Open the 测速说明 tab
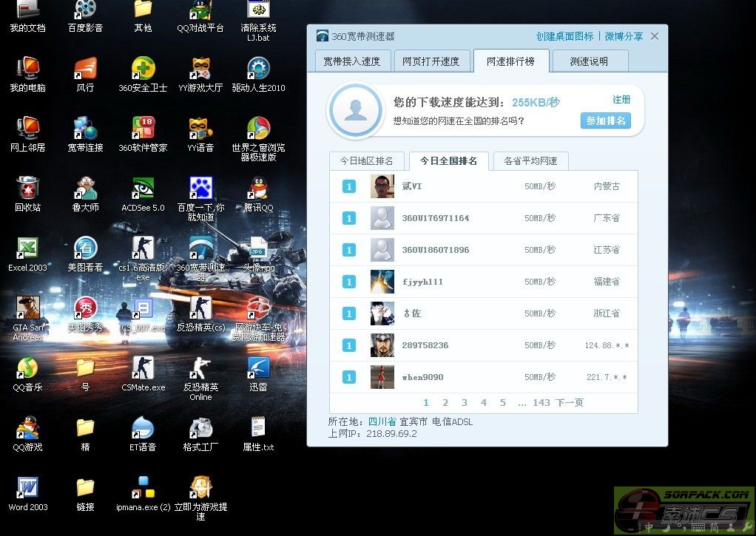This screenshot has width=756, height=536. (x=589, y=61)
